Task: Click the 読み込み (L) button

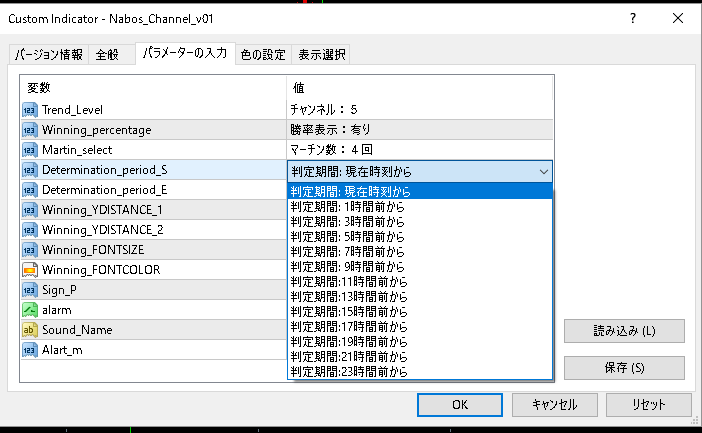Action: [x=624, y=331]
